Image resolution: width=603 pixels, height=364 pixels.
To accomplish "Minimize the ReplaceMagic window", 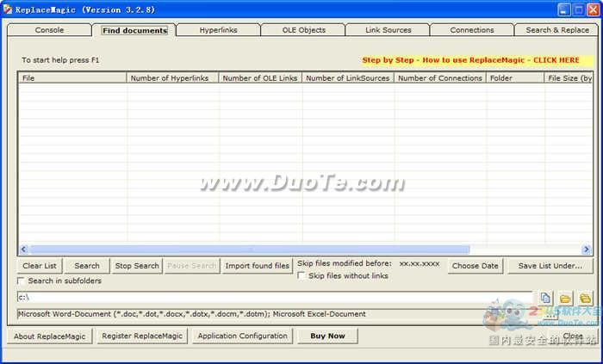I will click(x=564, y=9).
